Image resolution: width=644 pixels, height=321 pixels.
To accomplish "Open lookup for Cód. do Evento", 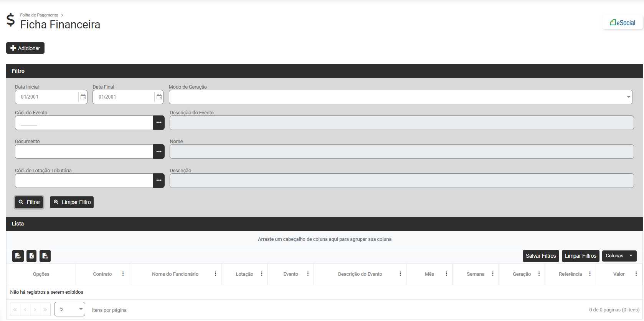I will (159, 123).
